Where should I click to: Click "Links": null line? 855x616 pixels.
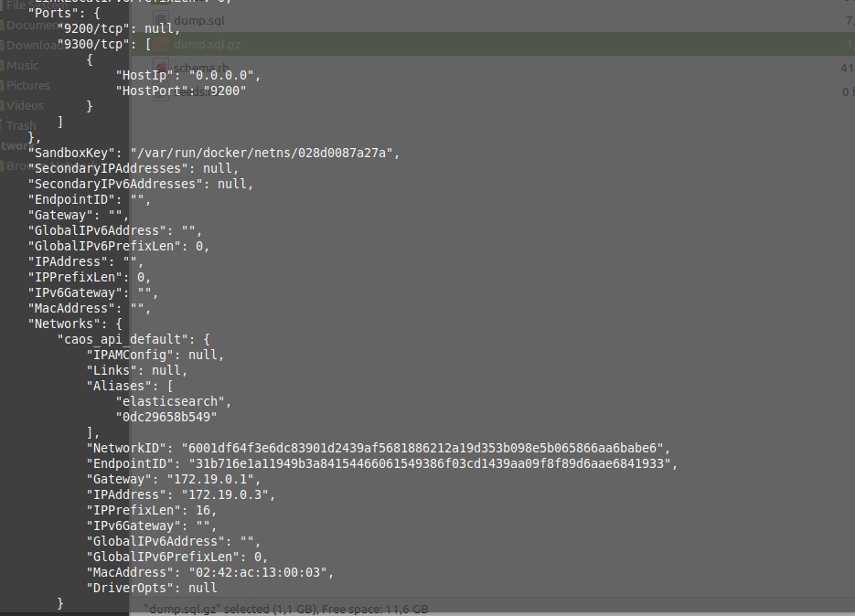click(x=137, y=370)
